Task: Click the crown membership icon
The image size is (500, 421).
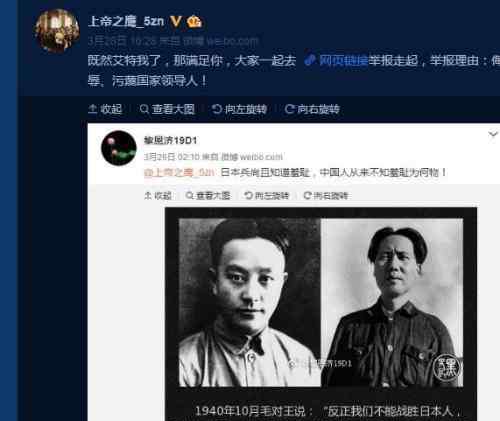Action: point(194,22)
